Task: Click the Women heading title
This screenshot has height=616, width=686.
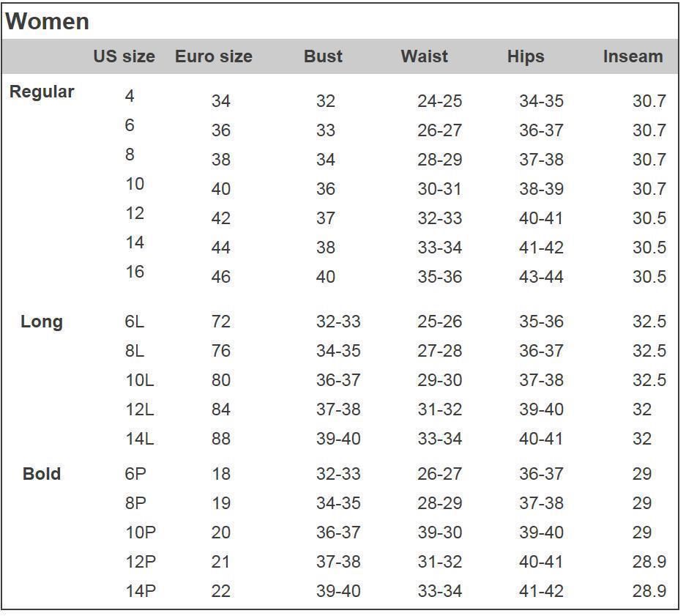Action: (47, 21)
